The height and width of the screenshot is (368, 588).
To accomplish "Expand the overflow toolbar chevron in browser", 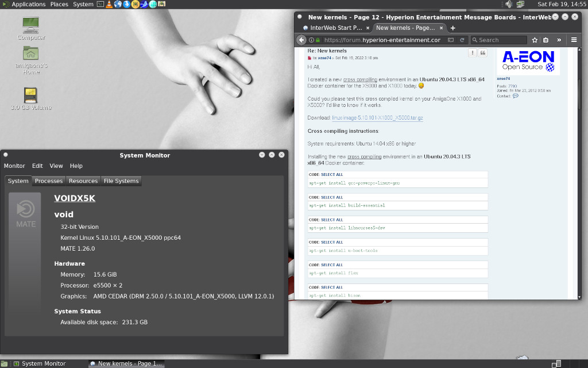I will (x=559, y=40).
